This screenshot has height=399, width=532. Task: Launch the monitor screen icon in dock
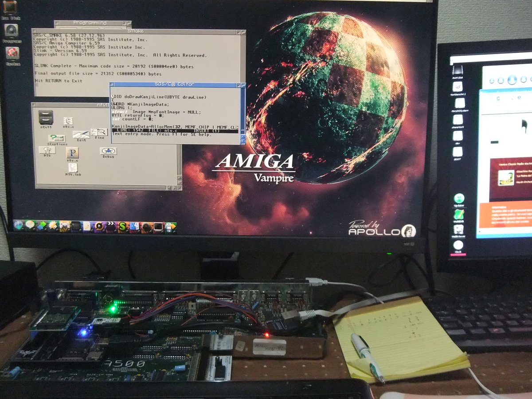coord(158,226)
